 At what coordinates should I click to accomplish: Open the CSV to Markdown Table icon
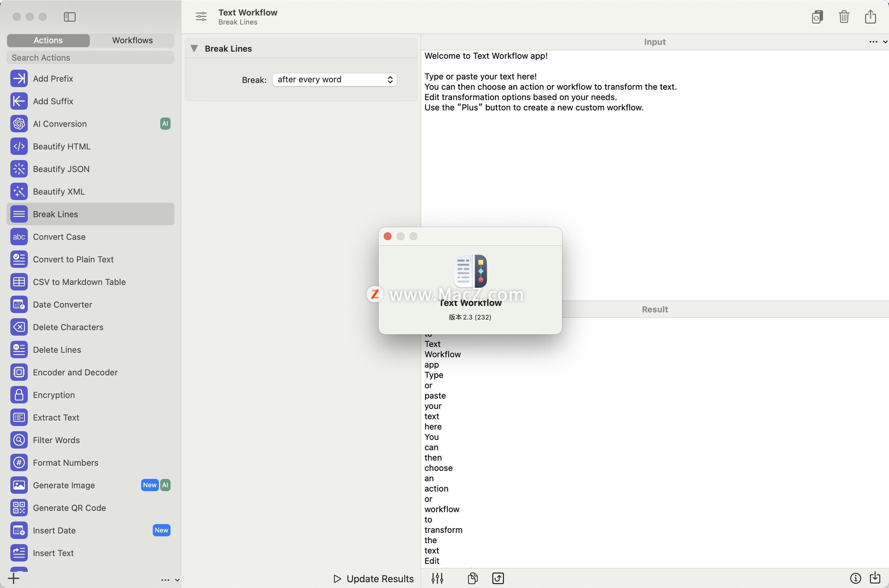(x=19, y=282)
